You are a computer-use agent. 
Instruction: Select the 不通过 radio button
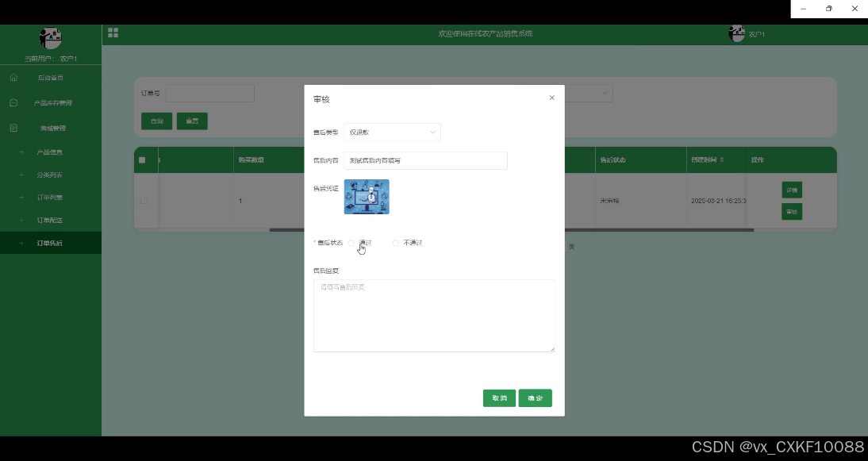[x=395, y=243]
